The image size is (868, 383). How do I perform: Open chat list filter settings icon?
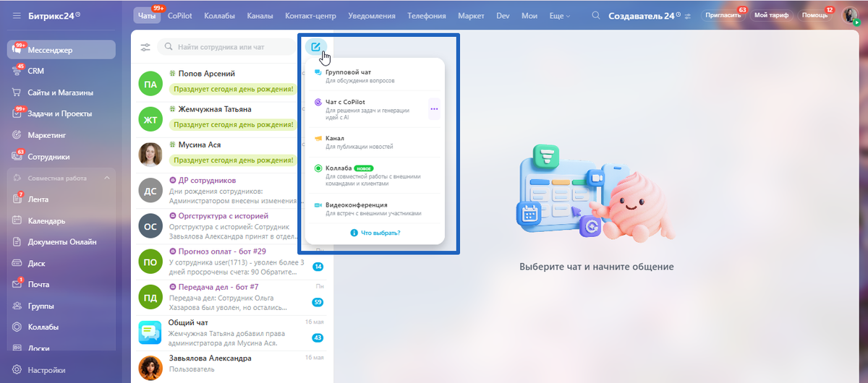145,47
